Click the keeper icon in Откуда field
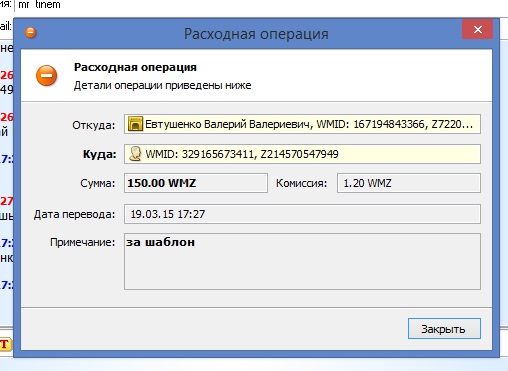 click(135, 124)
